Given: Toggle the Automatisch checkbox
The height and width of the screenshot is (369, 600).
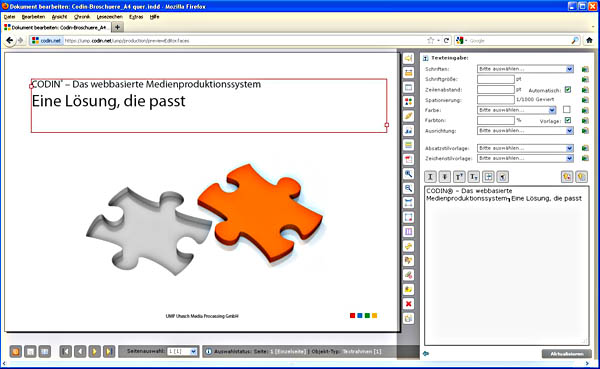Looking at the screenshot, I should tap(568, 90).
